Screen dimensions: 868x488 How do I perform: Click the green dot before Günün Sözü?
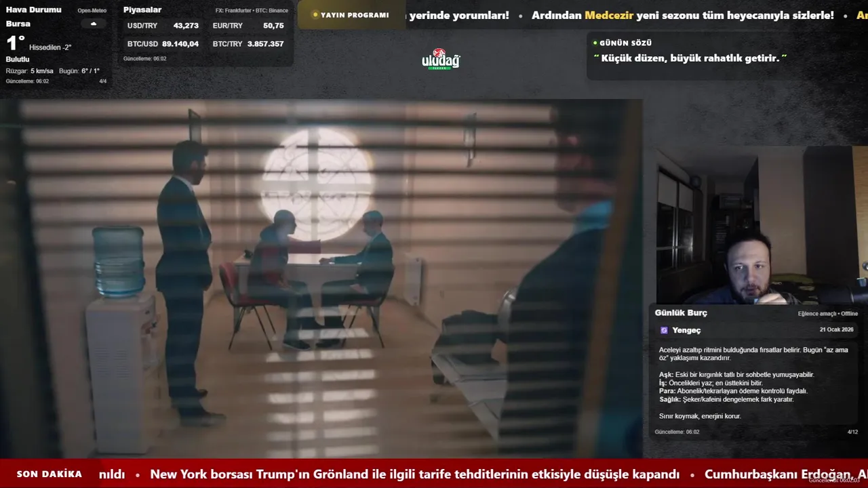tap(595, 43)
